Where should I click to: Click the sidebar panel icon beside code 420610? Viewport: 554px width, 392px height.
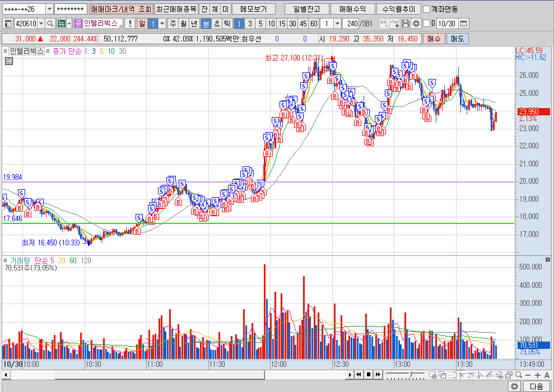pos(8,24)
